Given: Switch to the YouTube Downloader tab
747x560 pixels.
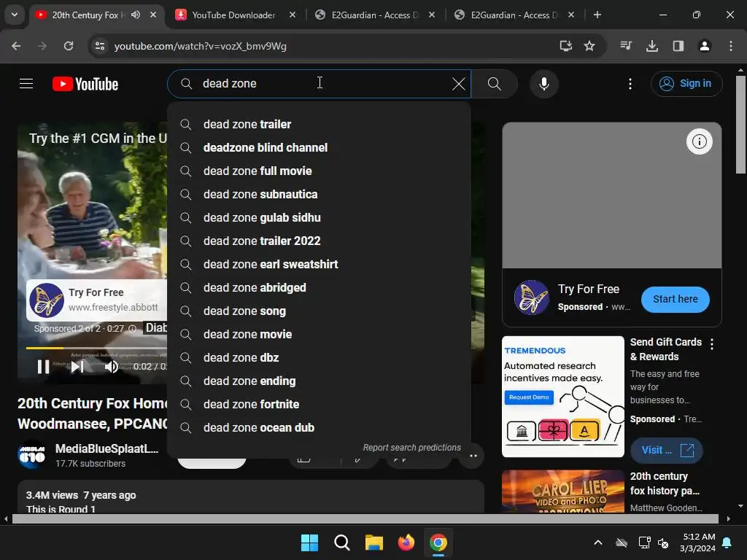Looking at the screenshot, I should (x=234, y=15).
